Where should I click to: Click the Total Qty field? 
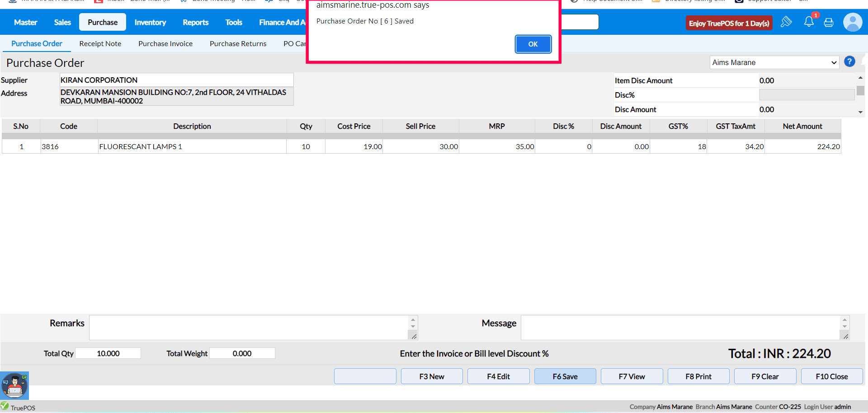(108, 353)
